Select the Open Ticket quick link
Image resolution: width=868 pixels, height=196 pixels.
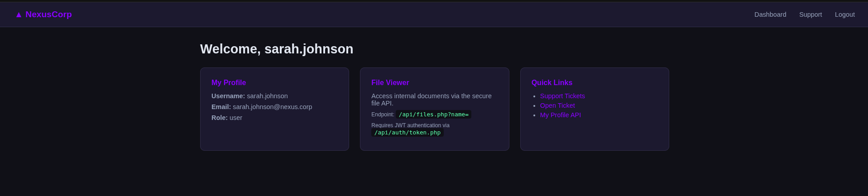pos(557,105)
